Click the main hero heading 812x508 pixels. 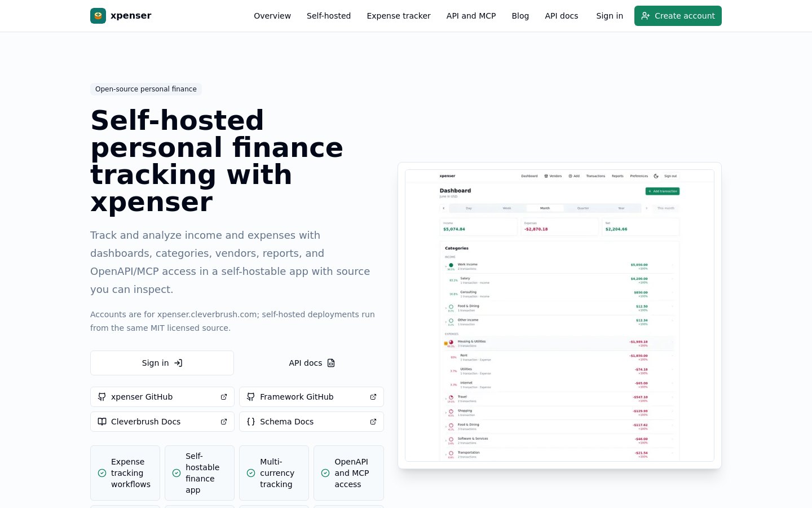click(217, 161)
